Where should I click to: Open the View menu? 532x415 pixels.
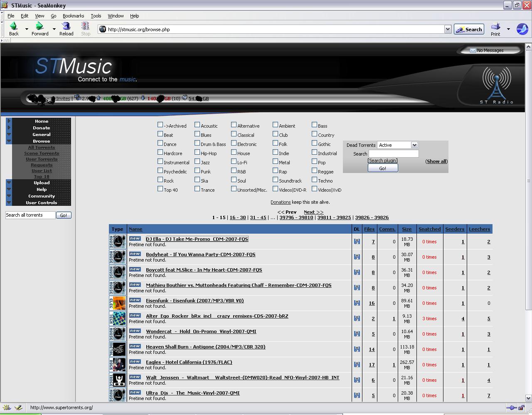(x=39, y=16)
